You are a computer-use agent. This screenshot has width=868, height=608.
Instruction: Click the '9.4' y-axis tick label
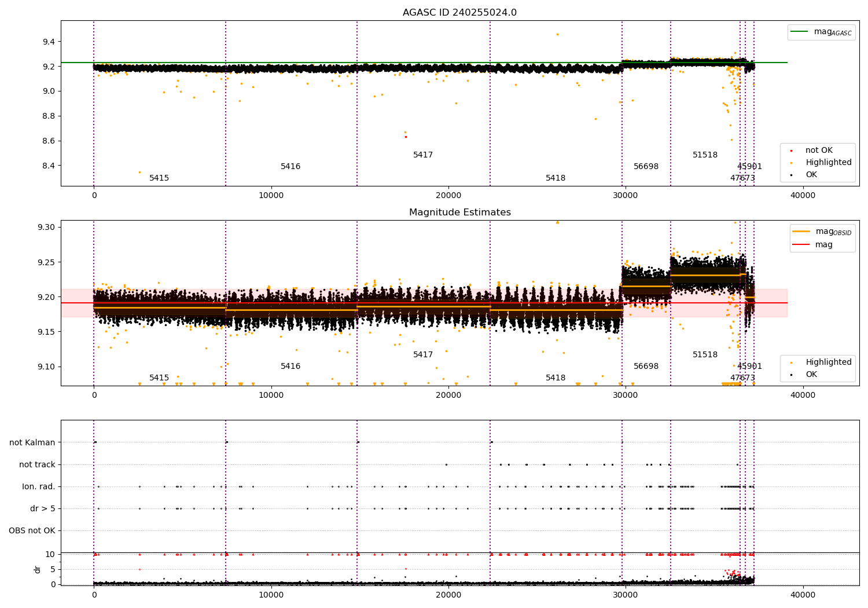coord(49,42)
